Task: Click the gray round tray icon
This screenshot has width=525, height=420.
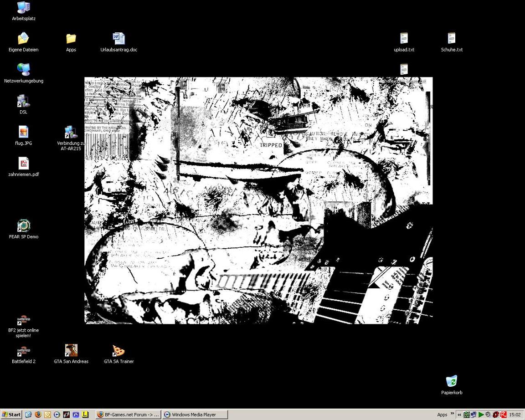Action: point(488,415)
